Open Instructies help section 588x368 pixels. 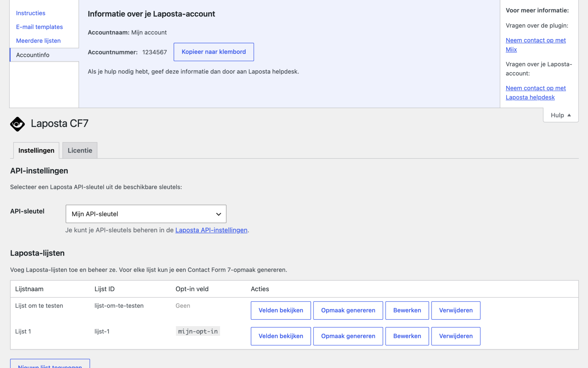tap(31, 13)
